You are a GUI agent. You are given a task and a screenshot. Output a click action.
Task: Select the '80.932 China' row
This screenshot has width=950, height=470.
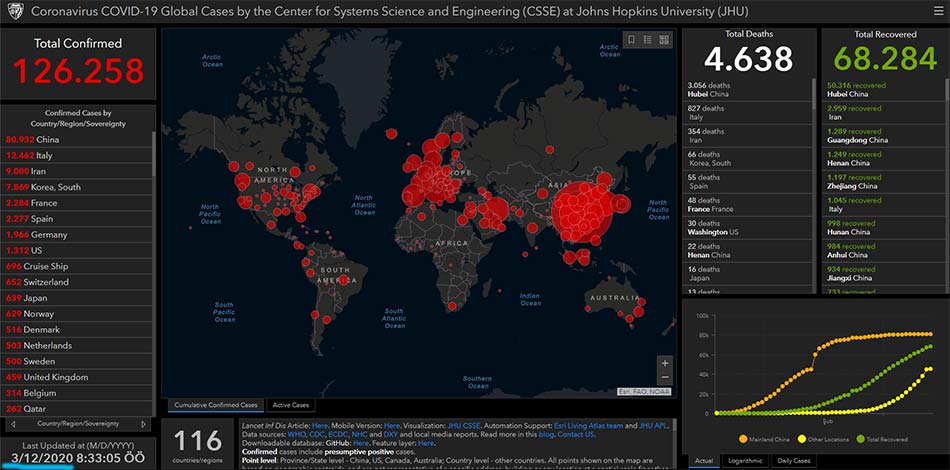click(76, 139)
